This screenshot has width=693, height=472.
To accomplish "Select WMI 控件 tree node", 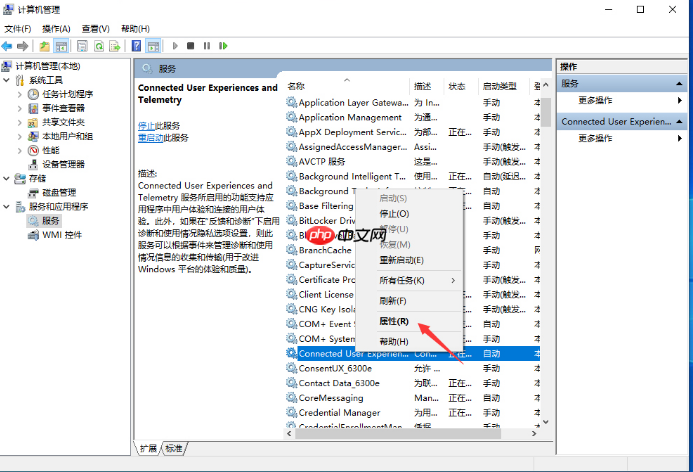I will tap(61, 235).
